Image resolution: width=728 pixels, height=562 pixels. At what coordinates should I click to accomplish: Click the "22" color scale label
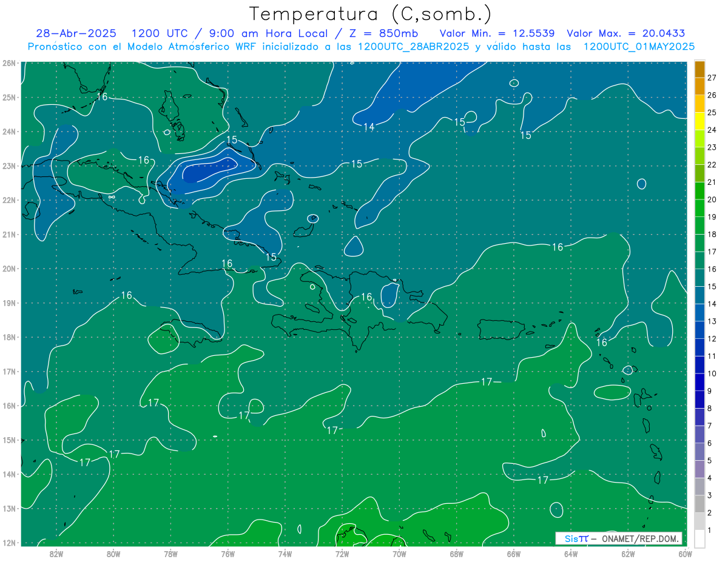pyautogui.click(x=712, y=165)
